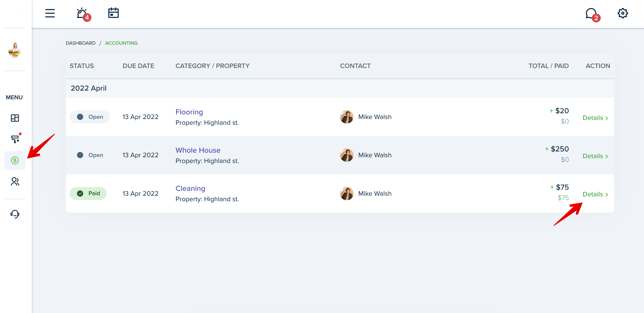Open paint roller jobs icon in sidebar
Viewport: 644px width, 313px height.
point(15,139)
